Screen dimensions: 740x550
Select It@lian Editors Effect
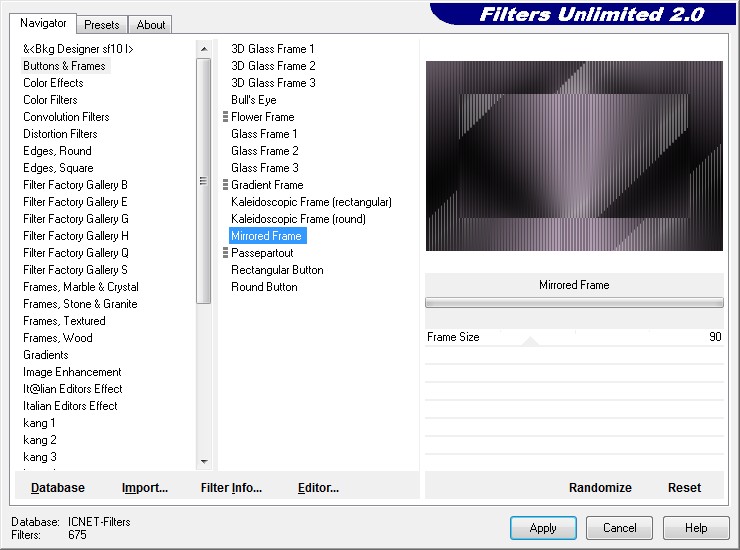click(73, 389)
